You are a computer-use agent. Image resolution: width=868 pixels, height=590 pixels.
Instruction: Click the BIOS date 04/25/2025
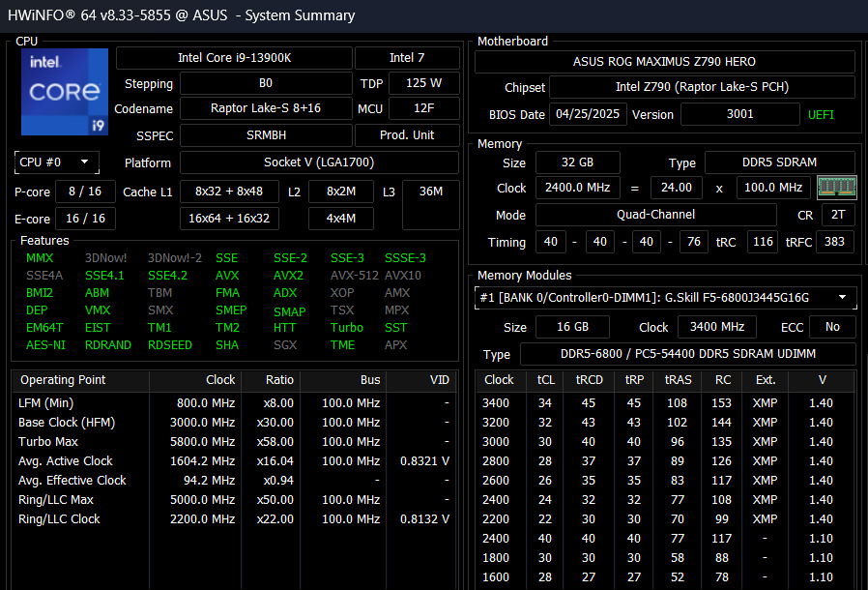point(588,114)
